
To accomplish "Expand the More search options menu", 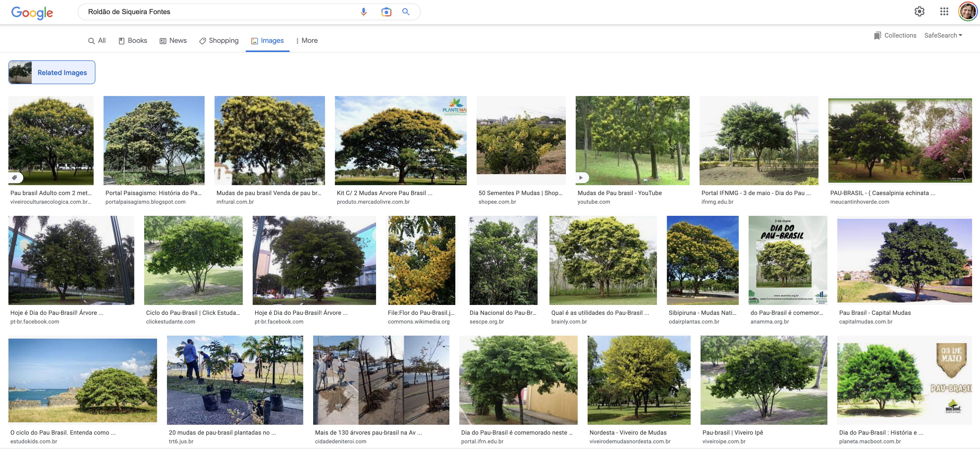I will coord(306,41).
